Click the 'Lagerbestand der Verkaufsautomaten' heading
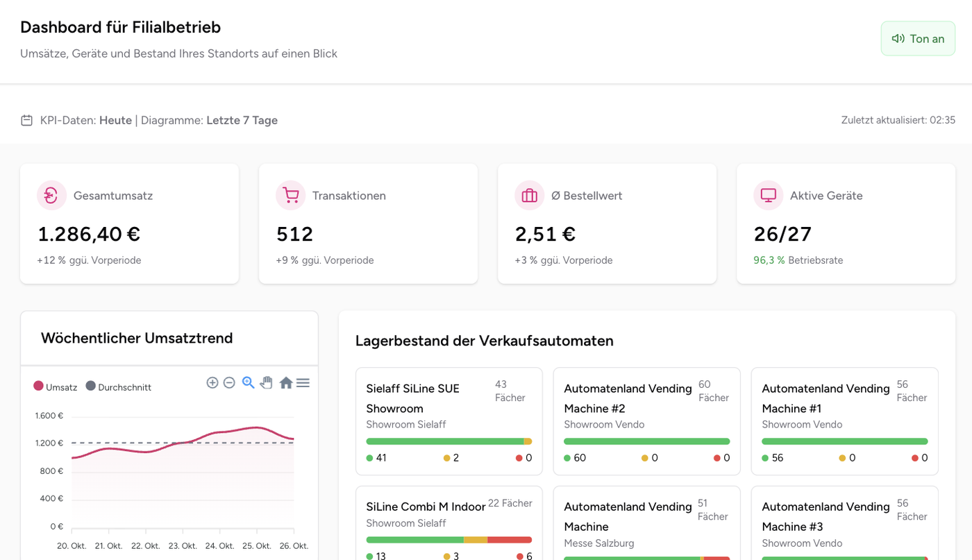The image size is (972, 560). 485,341
